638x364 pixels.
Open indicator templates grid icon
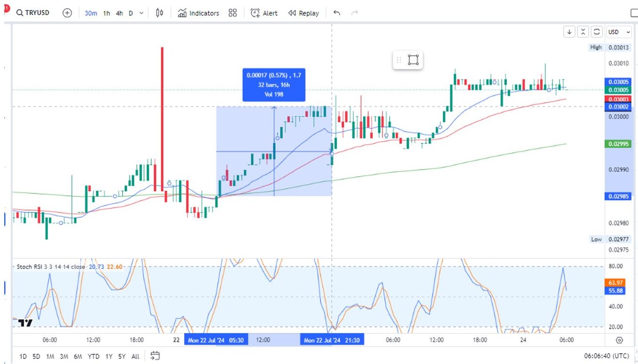coord(233,13)
